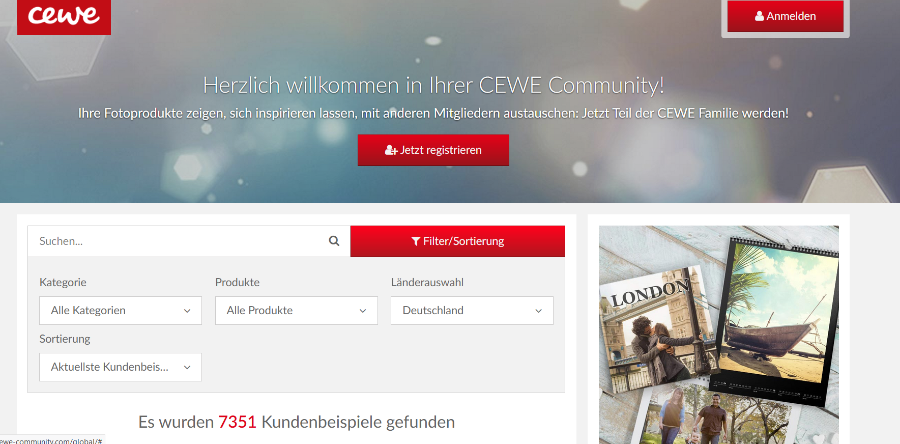900x444 pixels.
Task: Click the user icon beside Anmelden
Action: click(x=759, y=16)
